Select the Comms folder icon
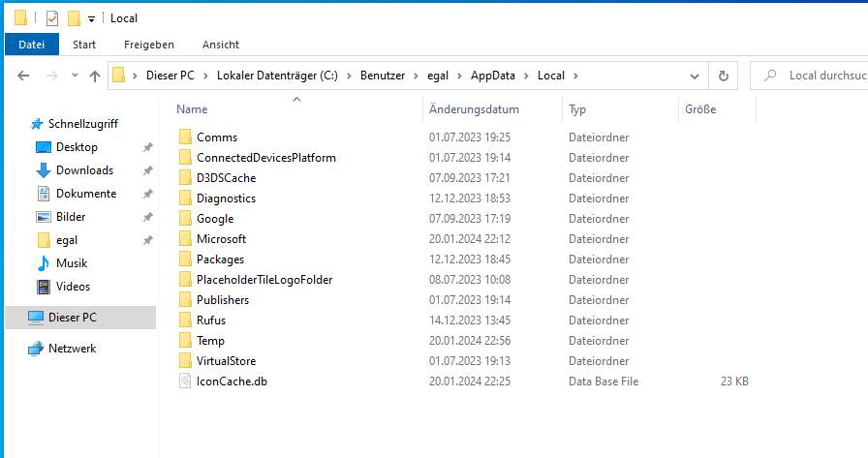The image size is (868, 458). tap(185, 137)
